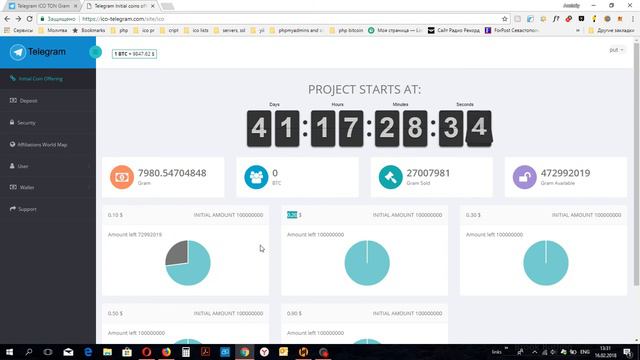The height and width of the screenshot is (360, 640).
Task: Click the purple Gram Available lock icon
Action: tap(524, 177)
